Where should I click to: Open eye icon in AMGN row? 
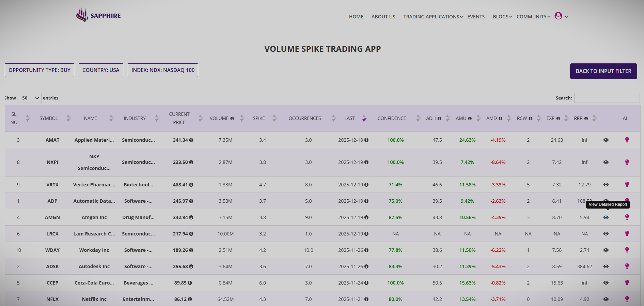click(x=606, y=217)
